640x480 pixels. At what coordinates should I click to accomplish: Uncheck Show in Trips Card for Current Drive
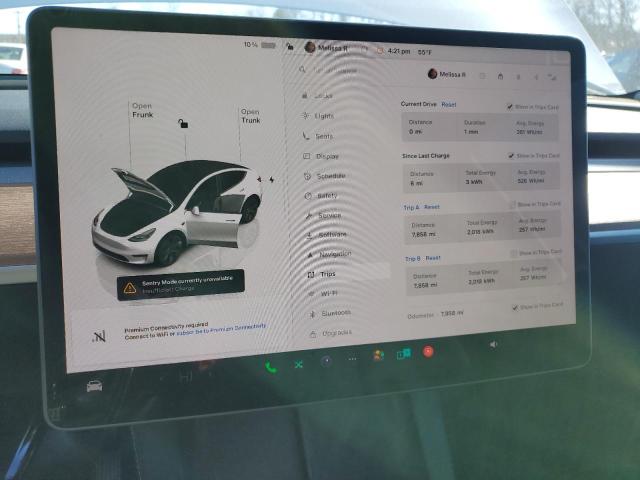click(509, 106)
